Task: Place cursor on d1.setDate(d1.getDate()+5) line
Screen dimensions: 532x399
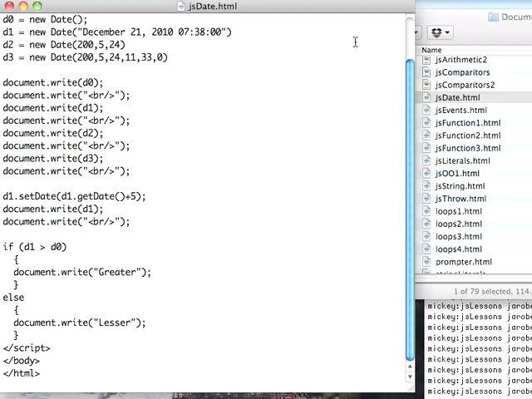Action: pos(74,196)
